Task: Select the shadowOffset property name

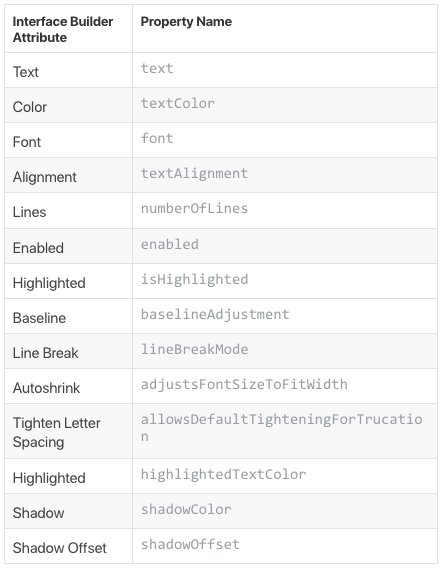Action: [x=190, y=545]
